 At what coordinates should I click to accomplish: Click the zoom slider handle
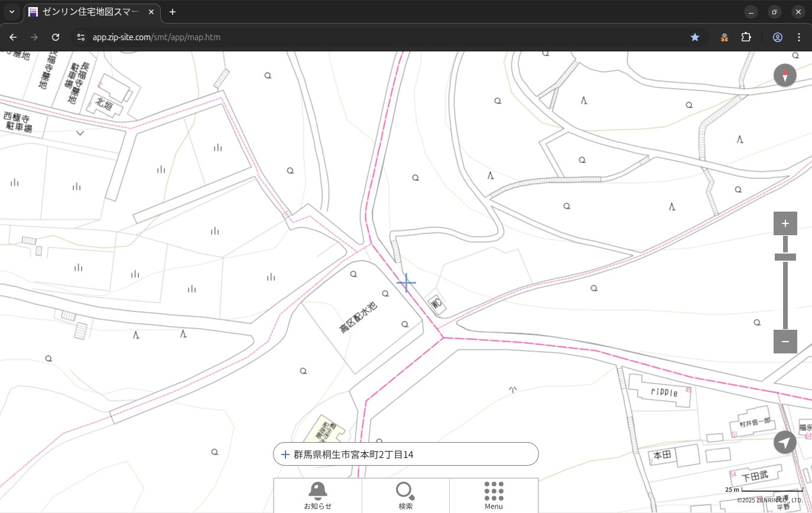[785, 257]
